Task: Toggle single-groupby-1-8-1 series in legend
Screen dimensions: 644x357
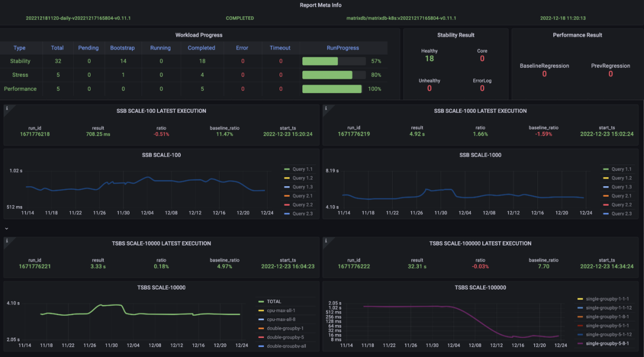Action: [x=608, y=316]
